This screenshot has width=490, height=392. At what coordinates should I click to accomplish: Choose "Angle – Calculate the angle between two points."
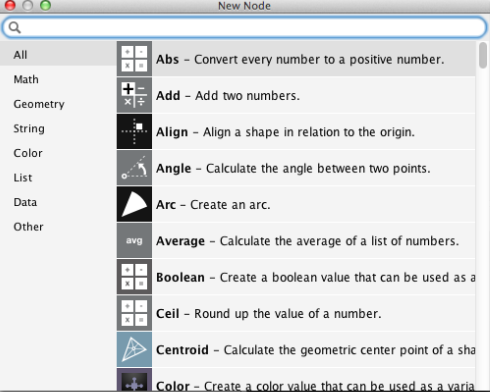point(296,168)
